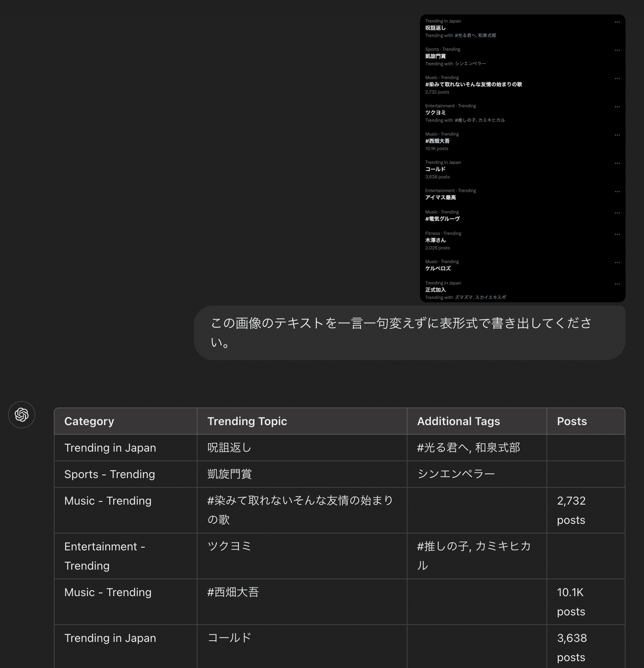The image size is (644, 668).
Task: Open more options for 正式加入 trend
Action: pos(617,284)
